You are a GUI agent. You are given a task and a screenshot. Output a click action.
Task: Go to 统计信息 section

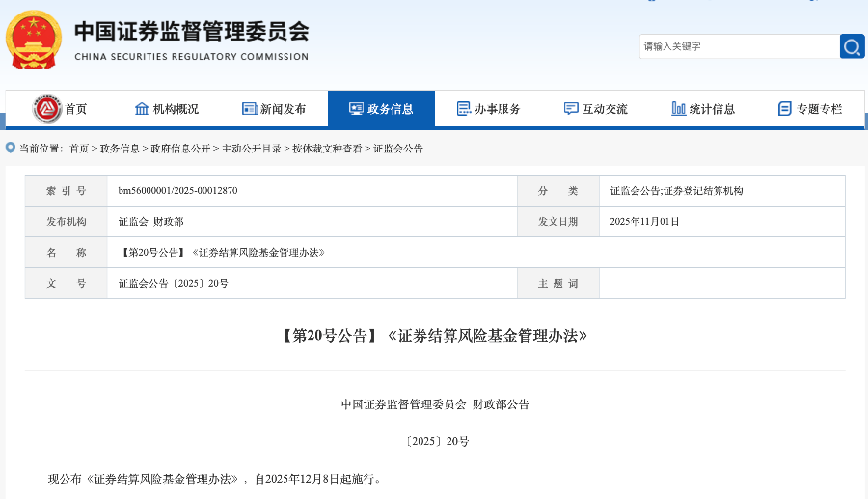coord(712,109)
